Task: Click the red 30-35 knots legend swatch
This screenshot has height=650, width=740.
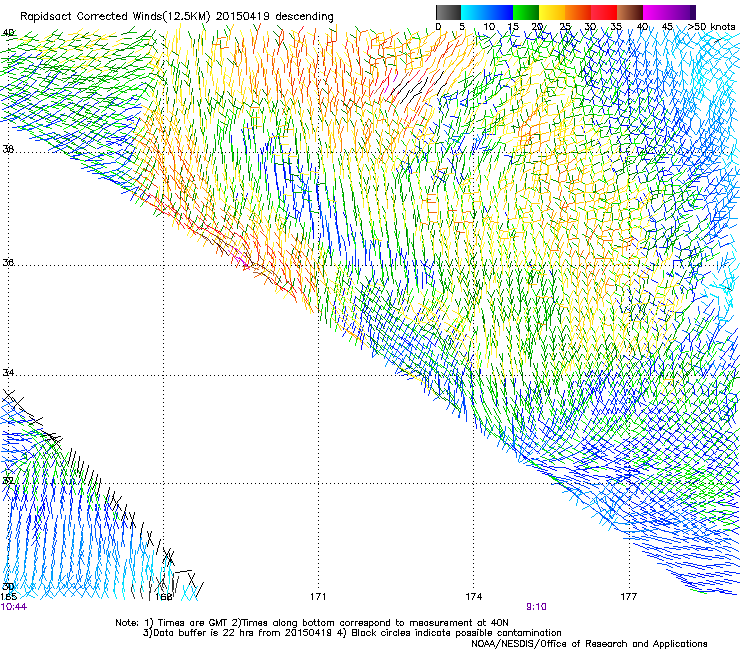Action: click(604, 12)
